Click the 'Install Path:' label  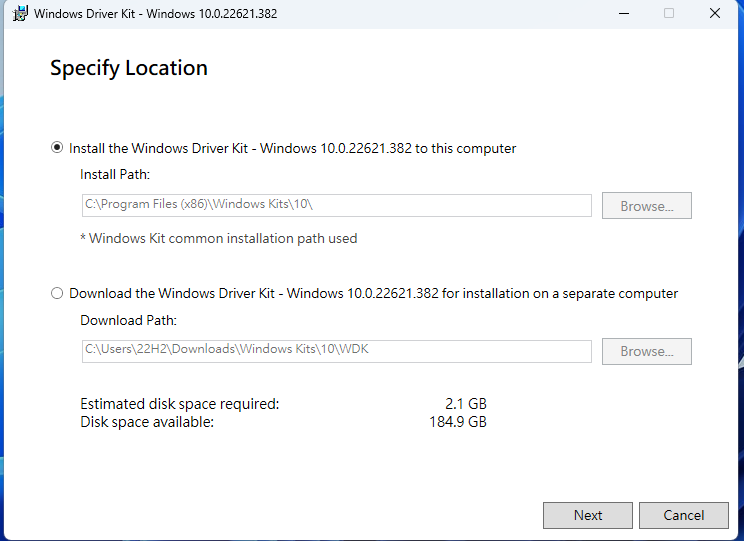(115, 175)
